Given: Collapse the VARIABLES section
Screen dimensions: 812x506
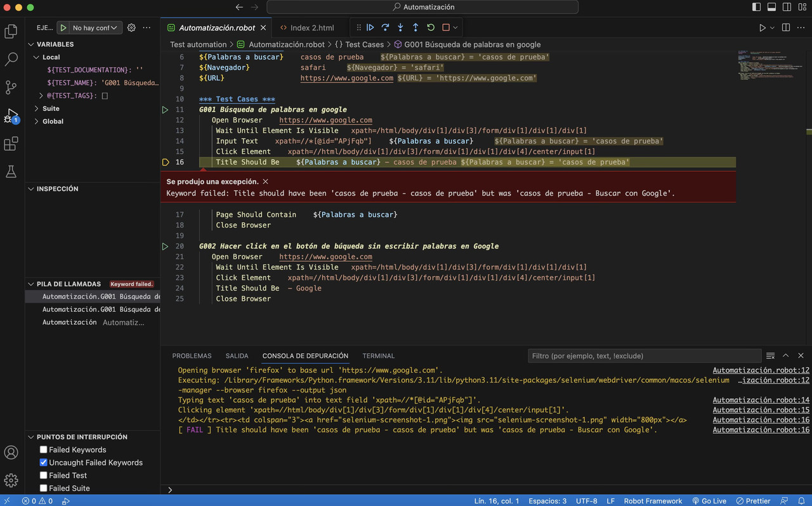Looking at the screenshot, I should point(31,44).
